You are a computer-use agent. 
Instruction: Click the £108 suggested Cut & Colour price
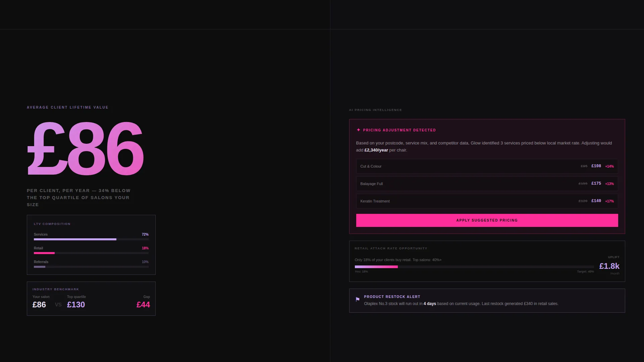point(596,166)
